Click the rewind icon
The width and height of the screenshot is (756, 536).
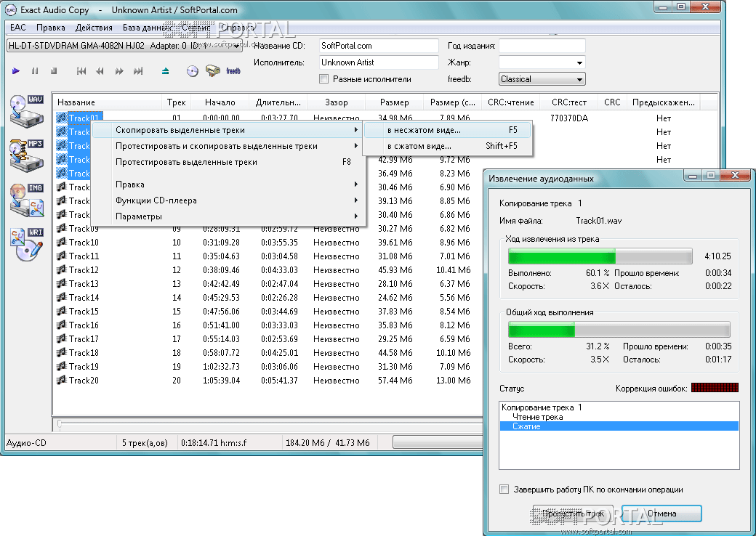(100, 70)
